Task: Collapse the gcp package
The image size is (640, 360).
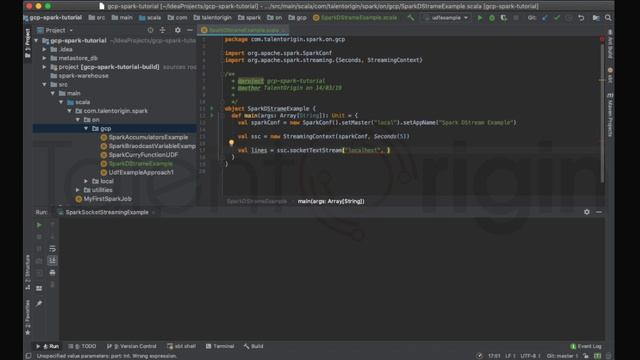Action: coord(86,129)
